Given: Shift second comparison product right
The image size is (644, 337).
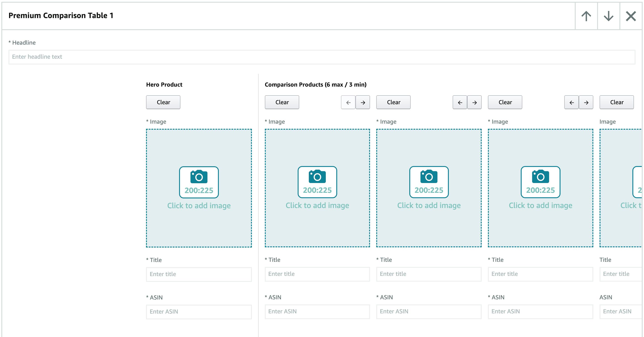Looking at the screenshot, I should [x=474, y=102].
